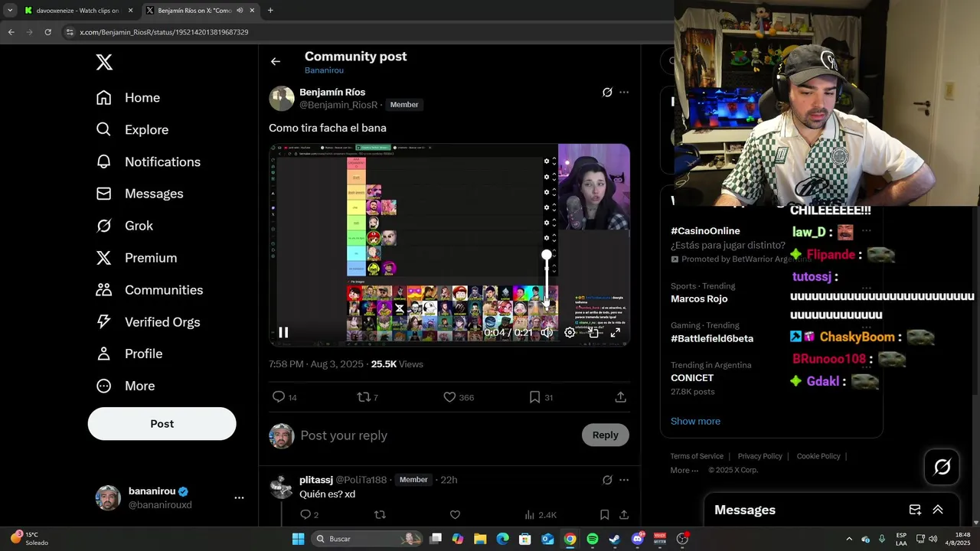Click the browser address bar URL
Screen dimensions: 980x551
coord(164,32)
